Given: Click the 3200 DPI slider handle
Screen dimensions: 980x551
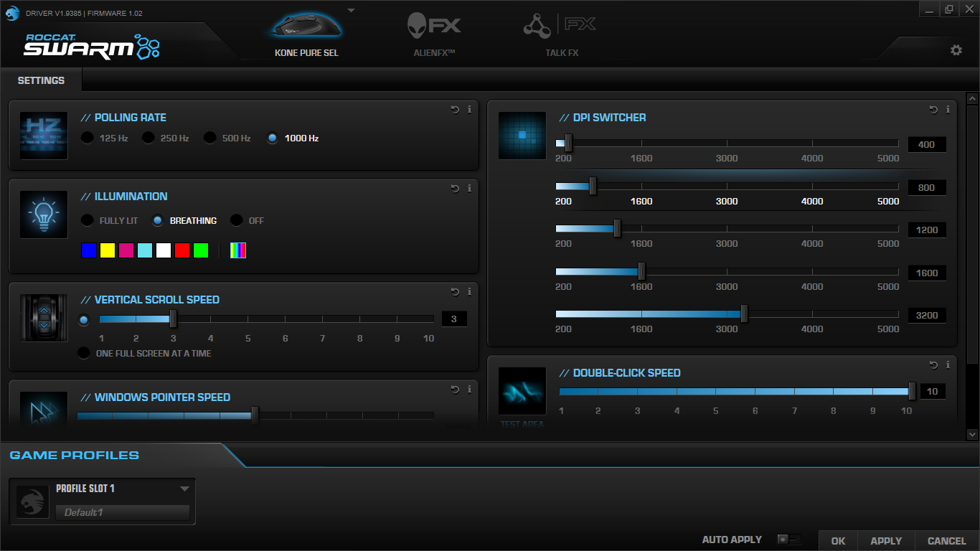Looking at the screenshot, I should [744, 314].
